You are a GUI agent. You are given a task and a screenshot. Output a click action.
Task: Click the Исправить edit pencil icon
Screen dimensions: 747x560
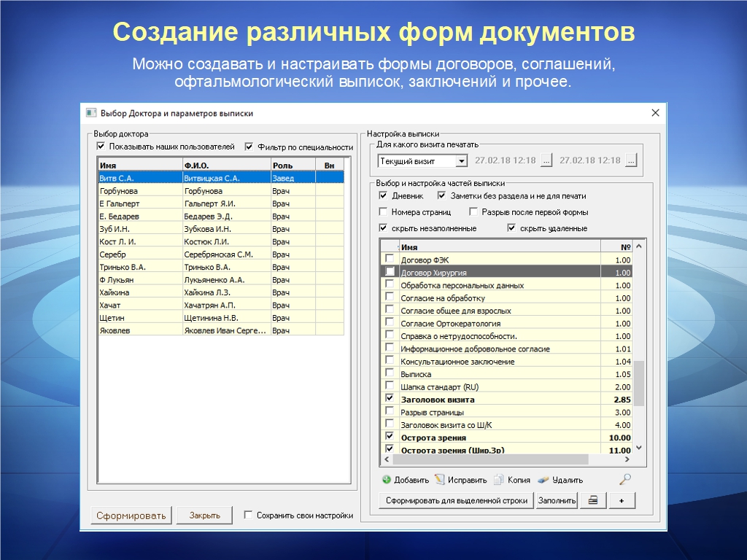click(x=440, y=480)
